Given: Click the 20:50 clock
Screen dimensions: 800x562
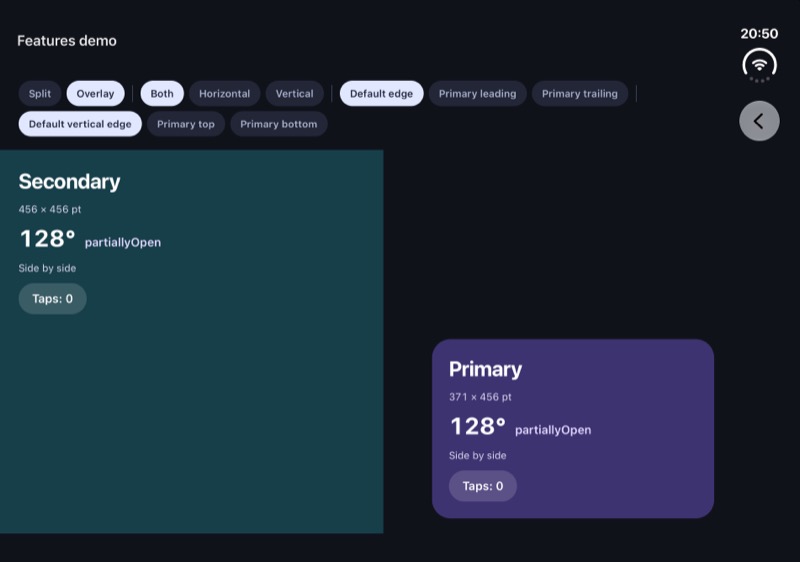Looking at the screenshot, I should pos(759,34).
